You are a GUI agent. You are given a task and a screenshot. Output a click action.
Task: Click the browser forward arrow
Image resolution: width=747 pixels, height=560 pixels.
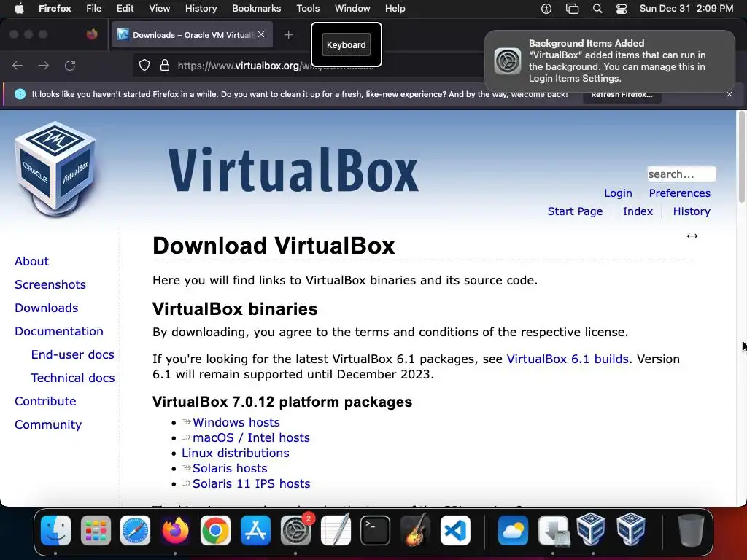coord(44,65)
